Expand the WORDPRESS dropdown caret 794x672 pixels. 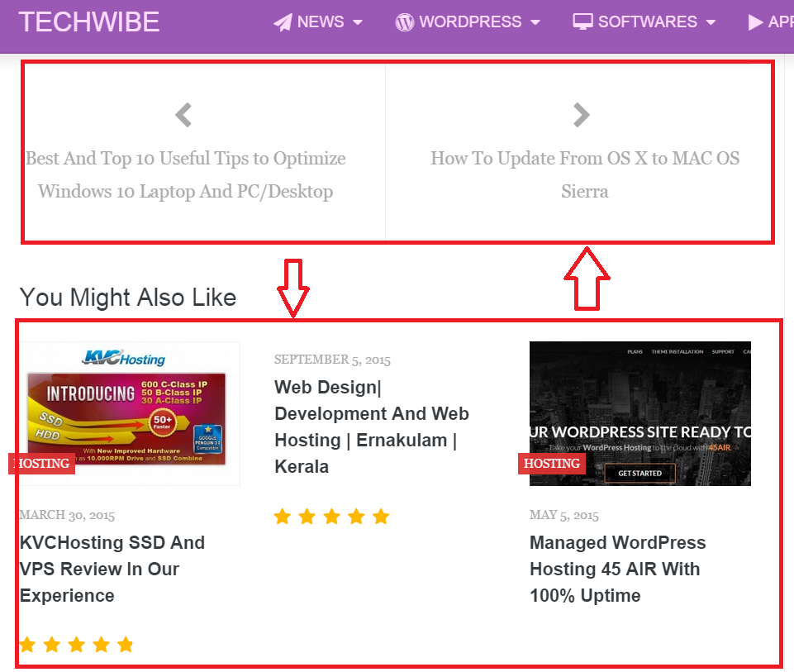pos(535,22)
